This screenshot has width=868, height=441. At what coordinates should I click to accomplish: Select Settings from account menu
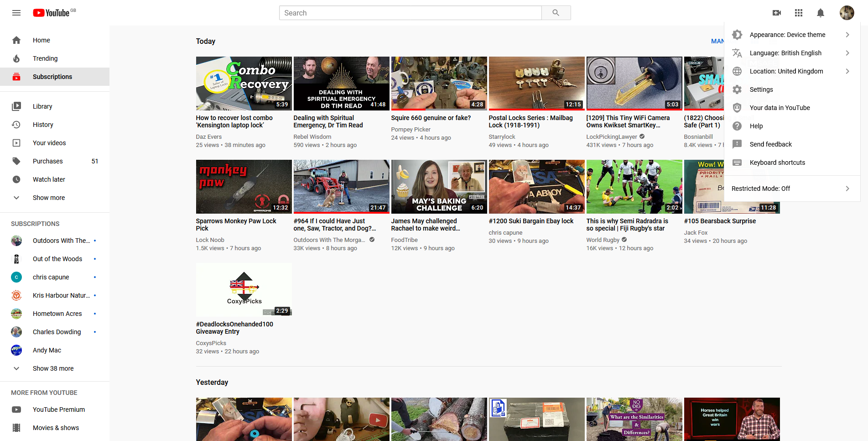coord(792,89)
